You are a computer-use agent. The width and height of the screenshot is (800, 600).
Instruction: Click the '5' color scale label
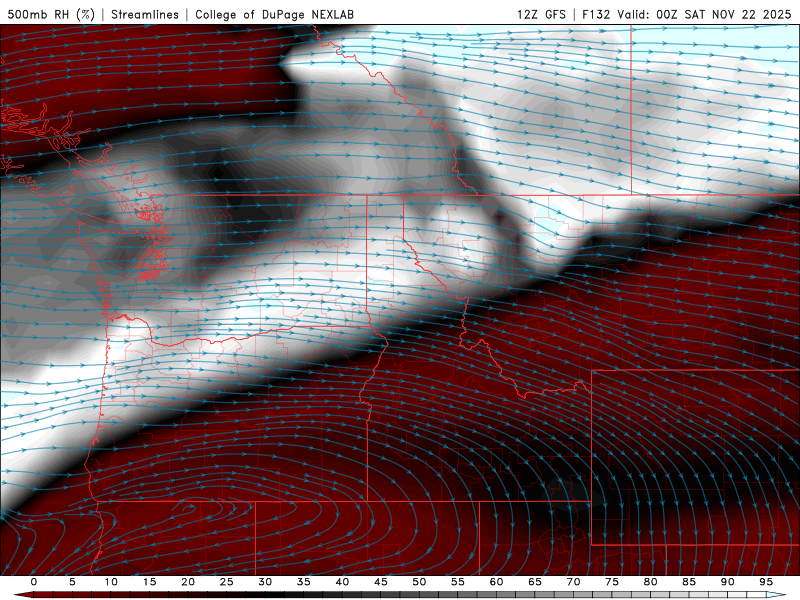coord(72,582)
